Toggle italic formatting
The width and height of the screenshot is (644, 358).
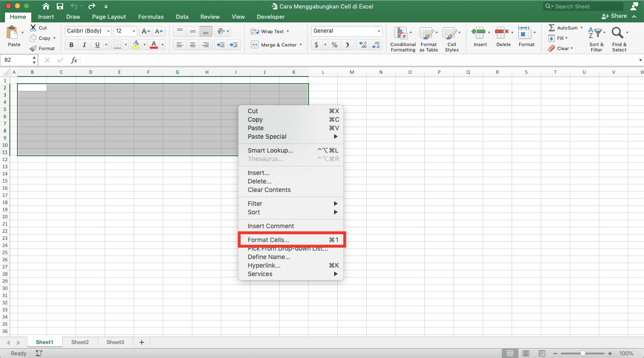[84, 45]
